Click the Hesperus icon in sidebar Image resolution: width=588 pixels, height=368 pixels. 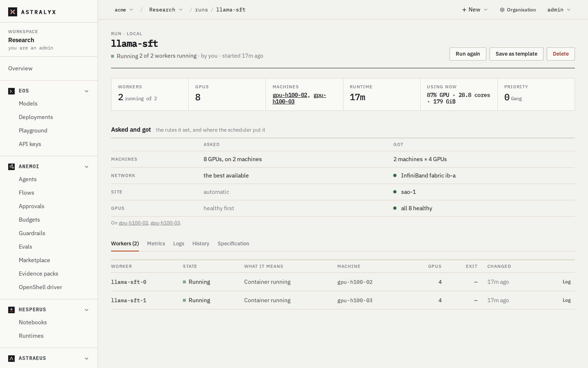[x=11, y=310]
